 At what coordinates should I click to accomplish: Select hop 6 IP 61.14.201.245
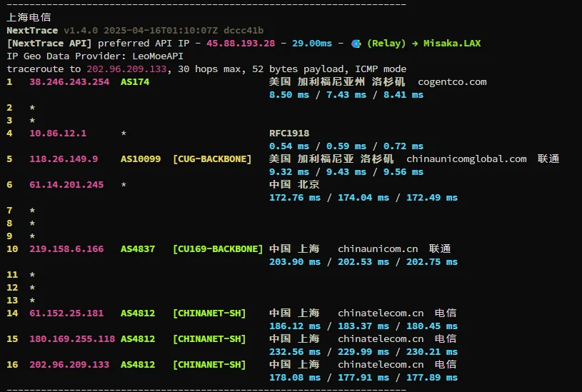tap(66, 185)
